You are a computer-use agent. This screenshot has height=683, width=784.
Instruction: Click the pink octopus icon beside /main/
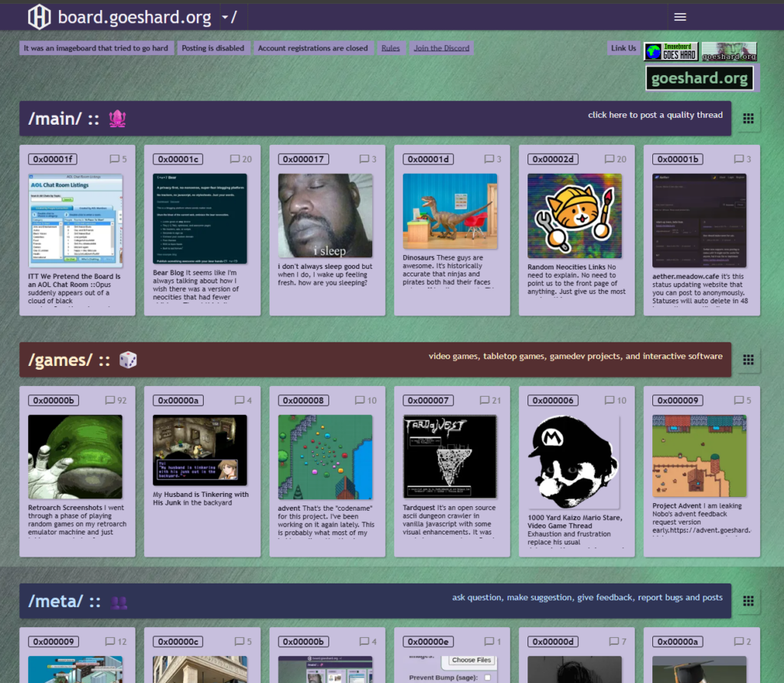(x=117, y=119)
